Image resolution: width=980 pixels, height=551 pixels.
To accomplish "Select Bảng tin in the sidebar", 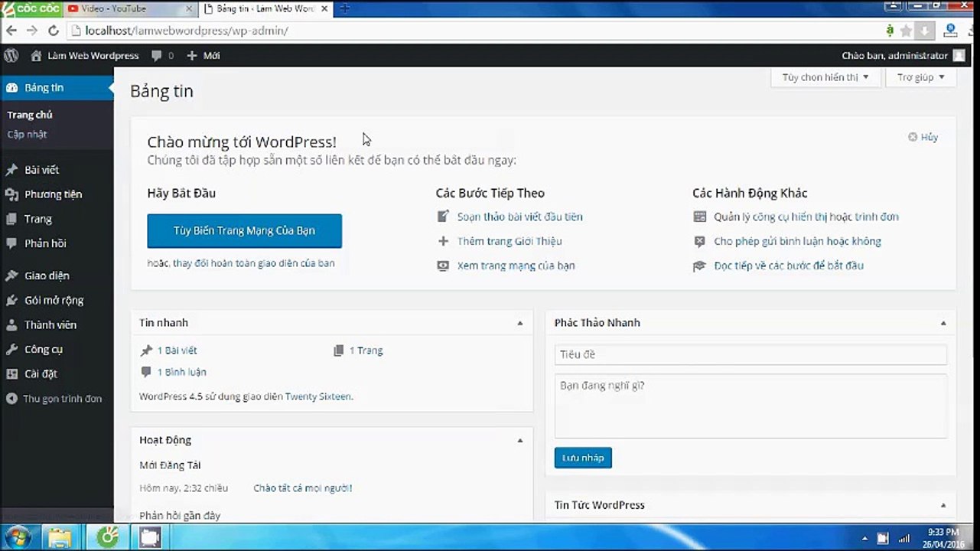I will tap(57, 87).
